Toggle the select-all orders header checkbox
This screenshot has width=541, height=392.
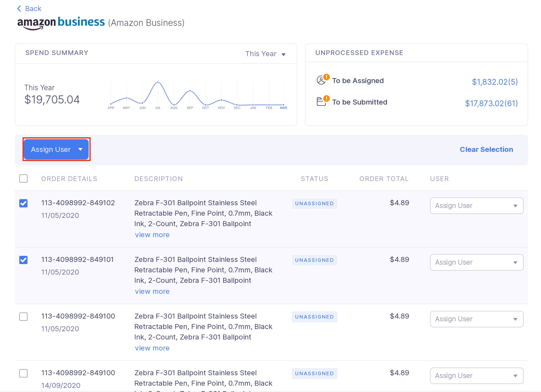[x=23, y=179]
